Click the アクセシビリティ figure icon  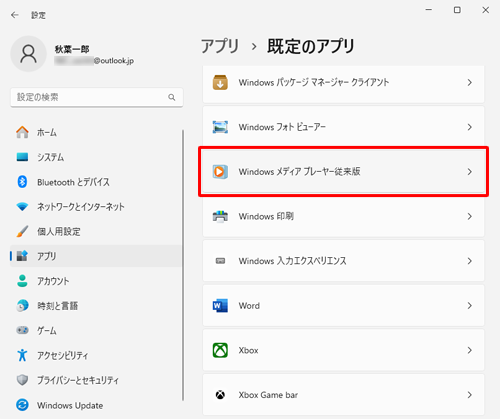(x=22, y=355)
